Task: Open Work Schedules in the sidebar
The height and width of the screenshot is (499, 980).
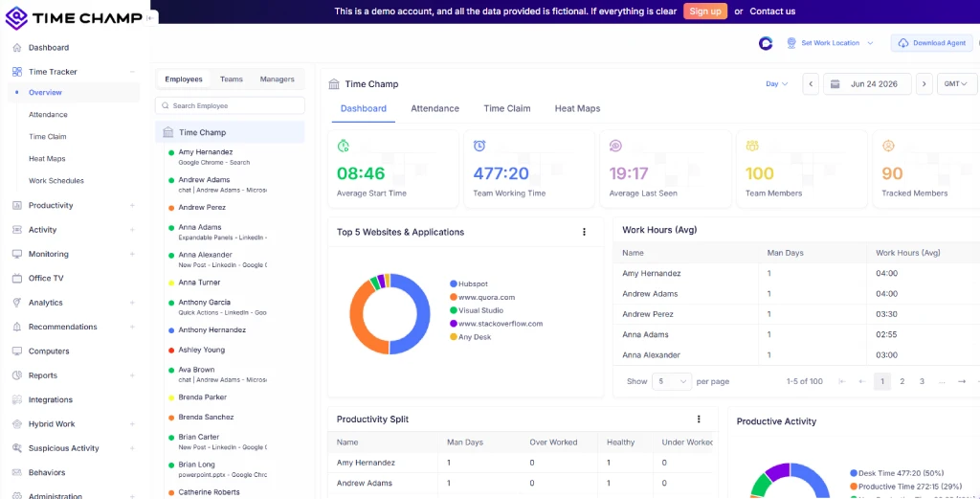Action: pyautogui.click(x=56, y=181)
